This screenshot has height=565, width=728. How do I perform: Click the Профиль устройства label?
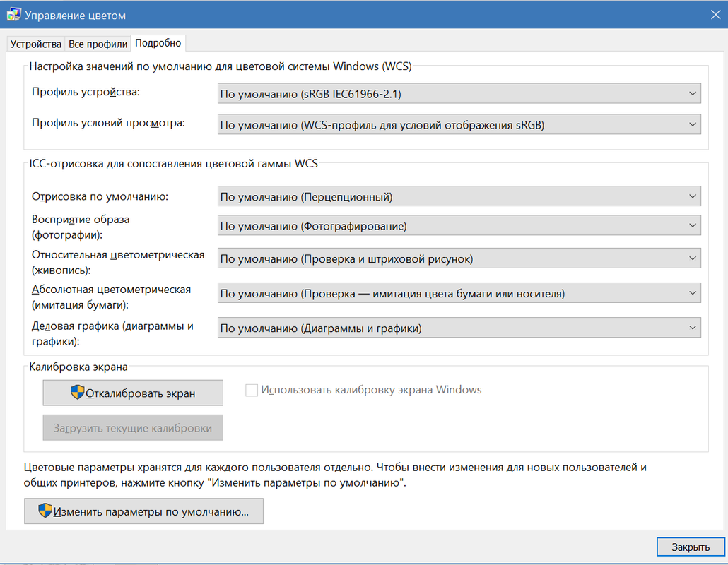[86, 92]
